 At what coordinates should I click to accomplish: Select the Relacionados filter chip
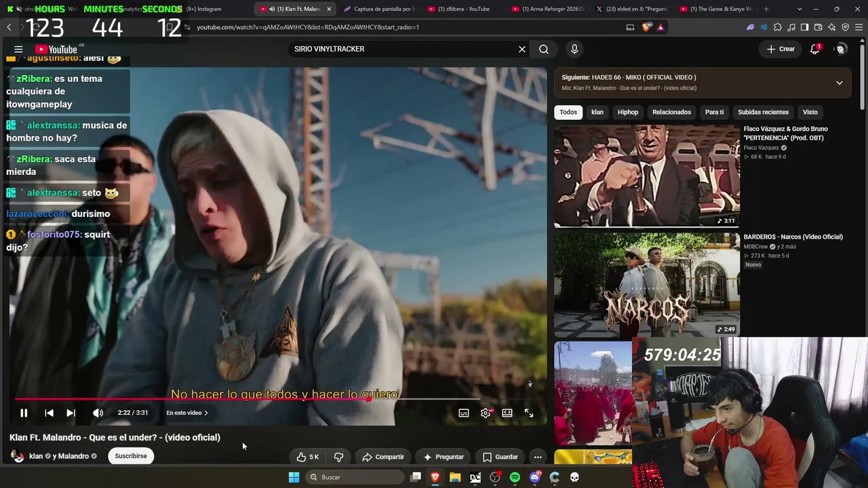tap(671, 112)
